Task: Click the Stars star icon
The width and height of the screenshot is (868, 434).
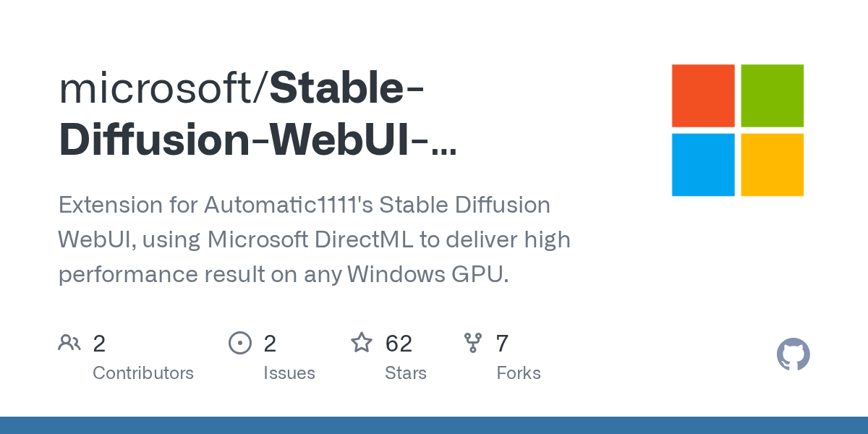Action: pos(362,342)
